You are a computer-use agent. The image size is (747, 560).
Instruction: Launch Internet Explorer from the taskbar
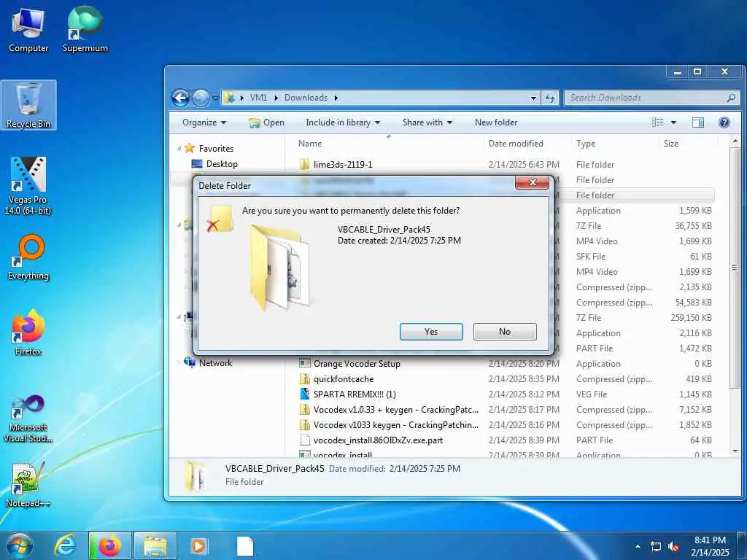pyautogui.click(x=65, y=546)
